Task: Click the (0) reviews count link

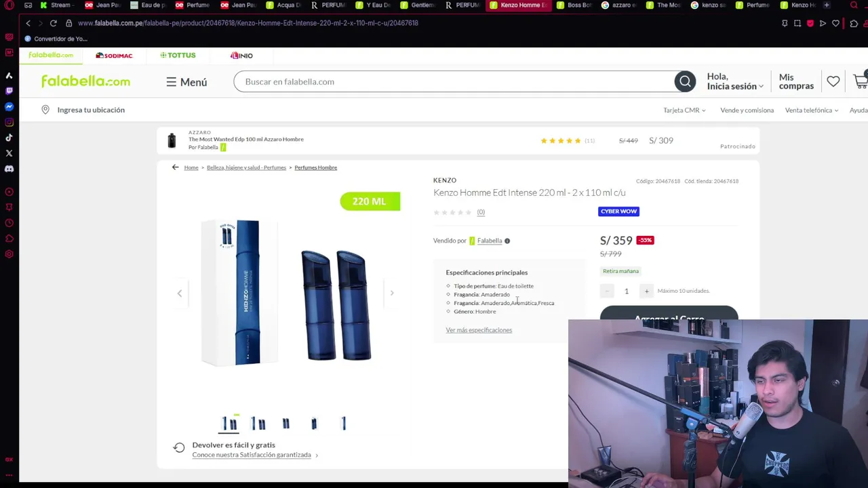Action: pyautogui.click(x=481, y=212)
